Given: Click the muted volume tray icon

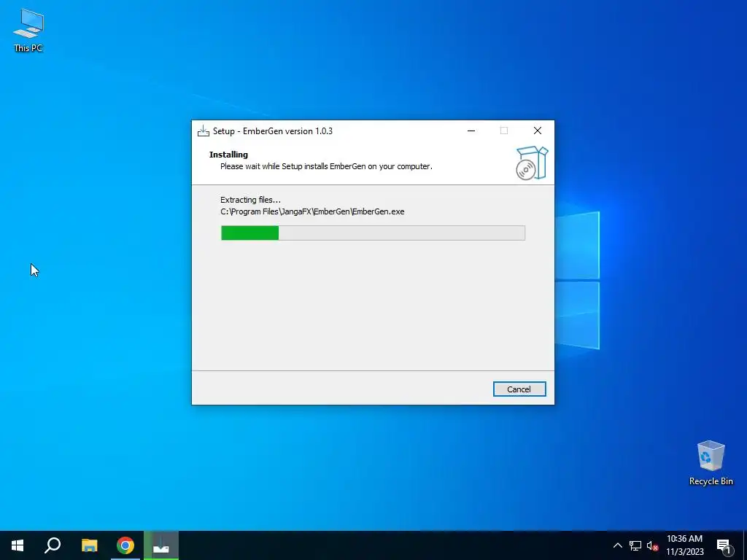Looking at the screenshot, I should [x=652, y=545].
